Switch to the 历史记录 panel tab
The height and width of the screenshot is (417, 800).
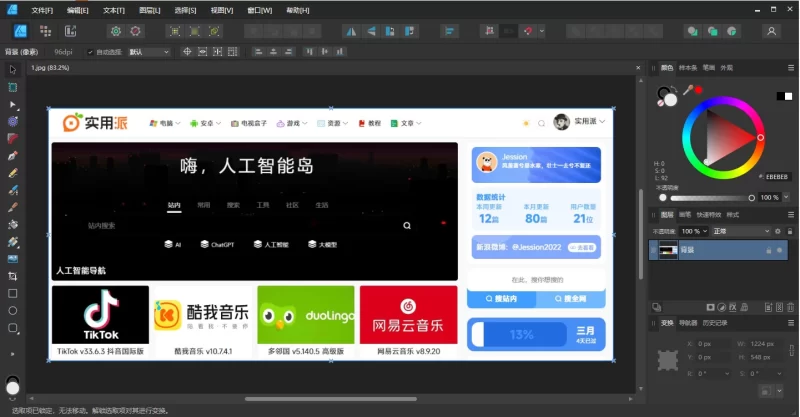coord(714,323)
